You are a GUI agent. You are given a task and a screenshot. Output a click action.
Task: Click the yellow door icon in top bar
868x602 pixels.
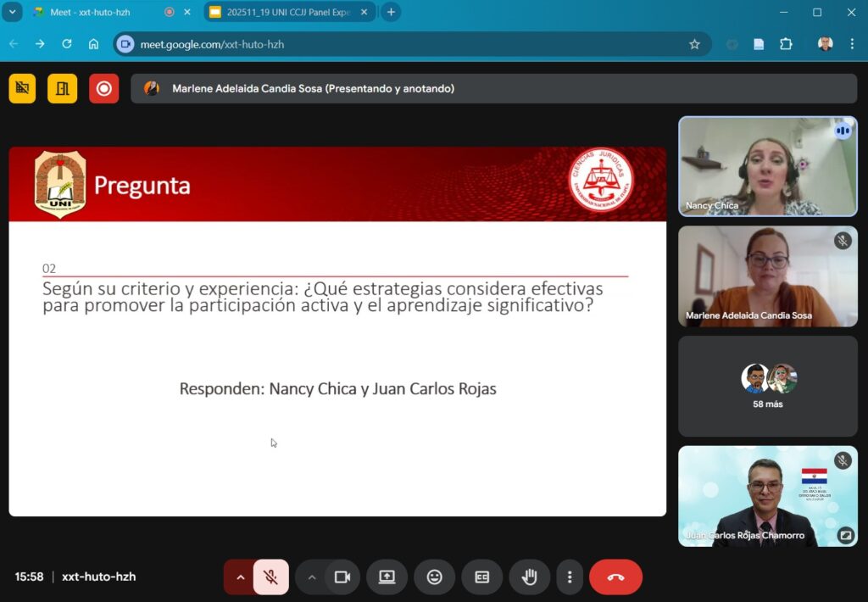click(63, 88)
